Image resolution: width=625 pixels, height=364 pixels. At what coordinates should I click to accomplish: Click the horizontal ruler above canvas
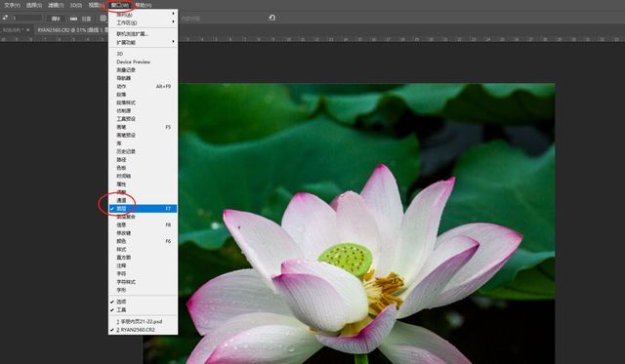[312, 39]
